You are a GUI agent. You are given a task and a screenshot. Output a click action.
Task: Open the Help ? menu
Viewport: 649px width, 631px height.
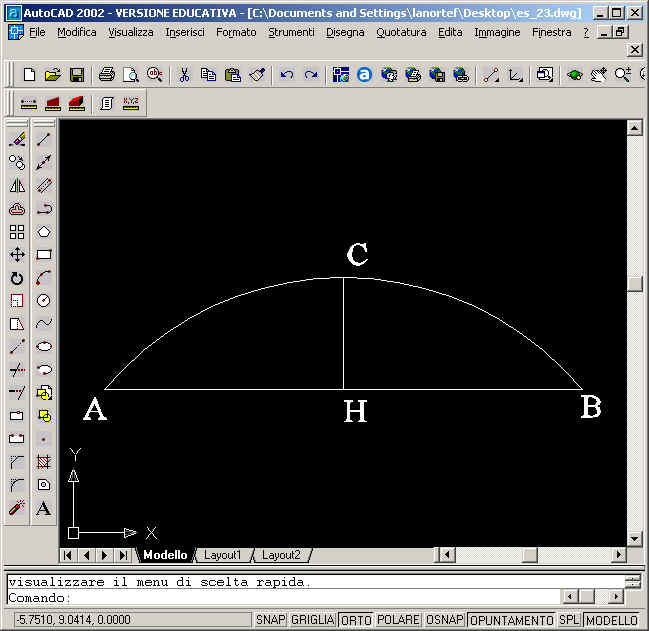click(x=586, y=32)
